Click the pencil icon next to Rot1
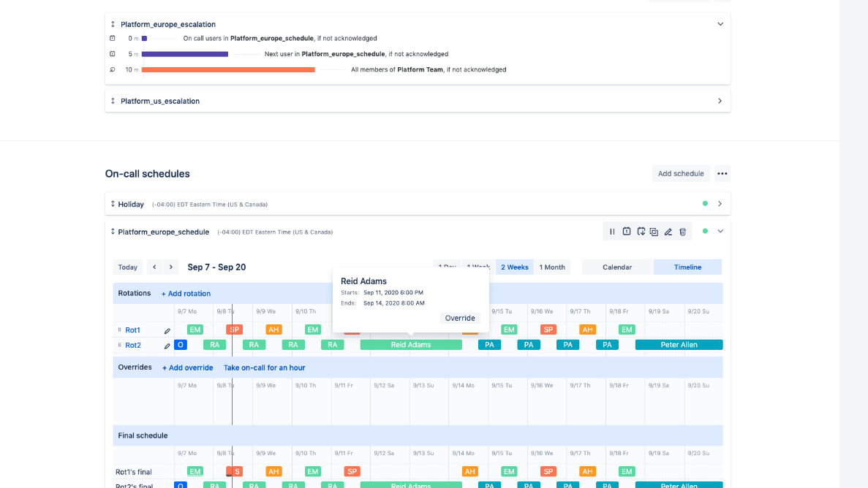 coord(167,331)
